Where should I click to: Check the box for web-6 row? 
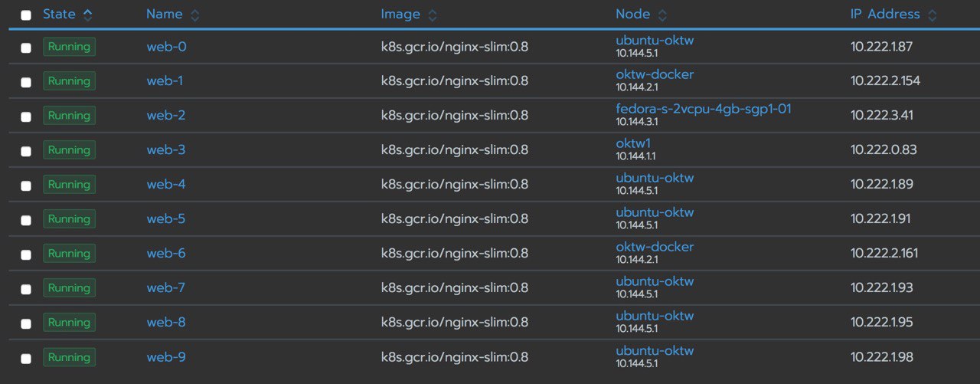(26, 254)
